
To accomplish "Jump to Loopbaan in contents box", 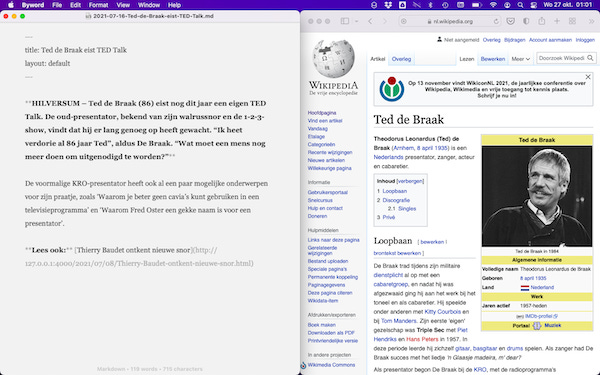I will tap(395, 191).
